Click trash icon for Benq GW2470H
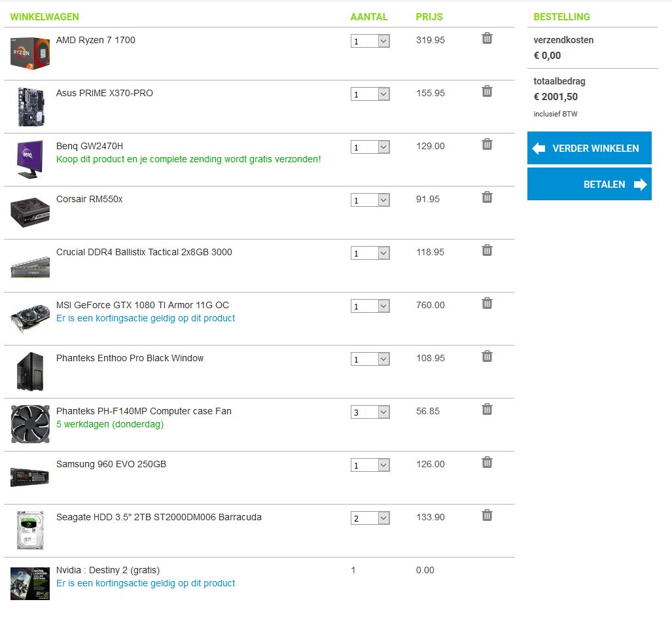This screenshot has height=623, width=672. pos(487,144)
